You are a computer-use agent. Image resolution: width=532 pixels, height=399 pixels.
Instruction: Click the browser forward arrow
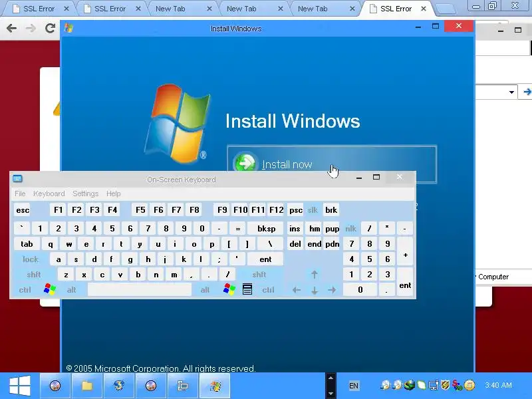coord(31,28)
